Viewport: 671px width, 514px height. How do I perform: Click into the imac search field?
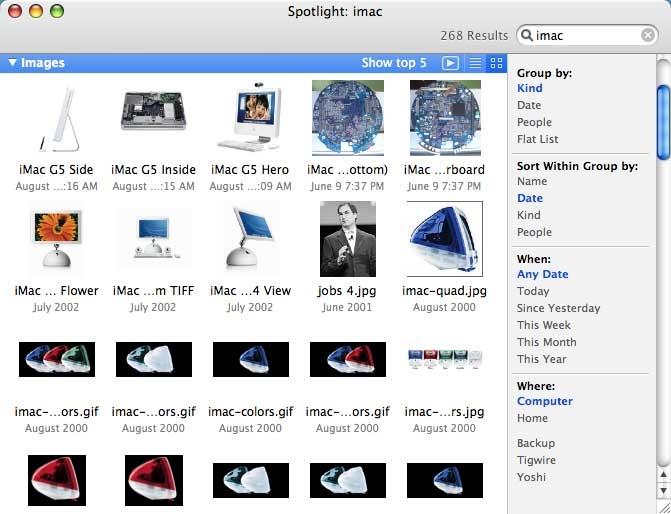[x=587, y=35]
